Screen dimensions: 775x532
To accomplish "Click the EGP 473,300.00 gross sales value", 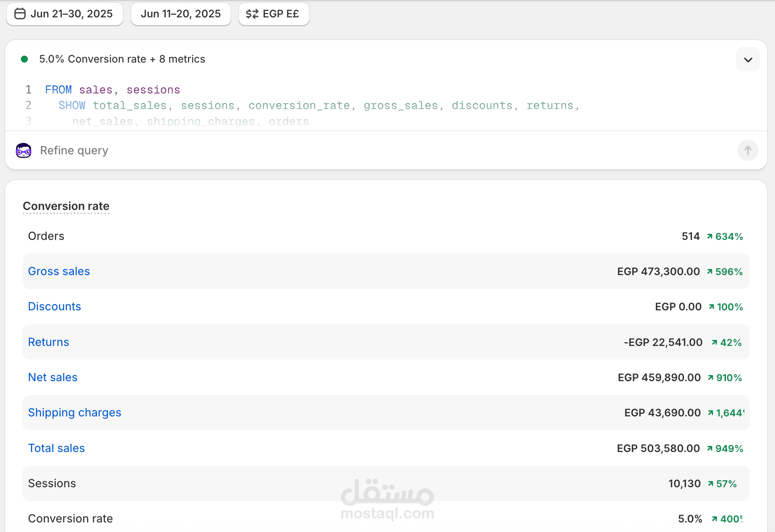I will pyautogui.click(x=658, y=272).
